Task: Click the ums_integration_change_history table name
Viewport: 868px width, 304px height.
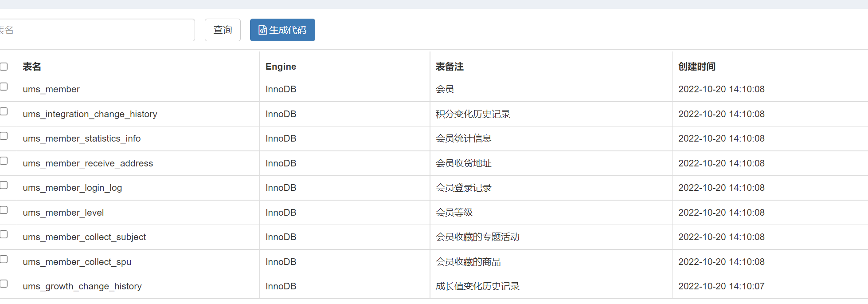Action: pyautogui.click(x=90, y=114)
